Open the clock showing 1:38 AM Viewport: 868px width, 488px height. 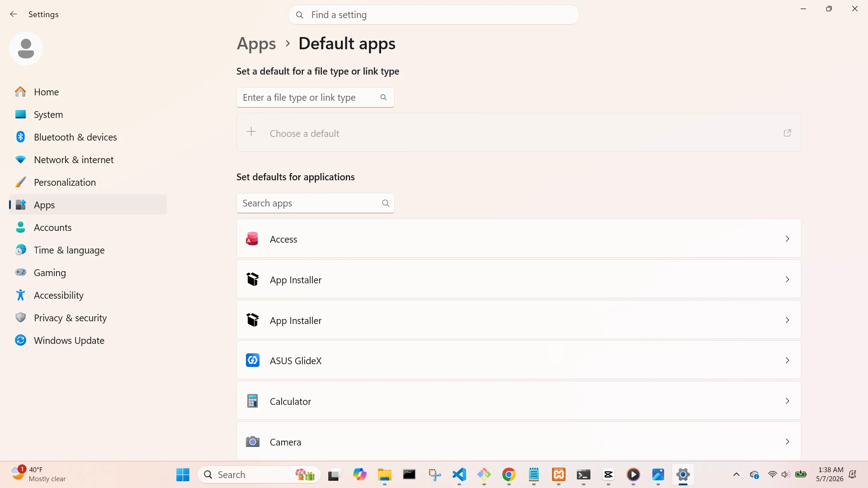coord(830,474)
